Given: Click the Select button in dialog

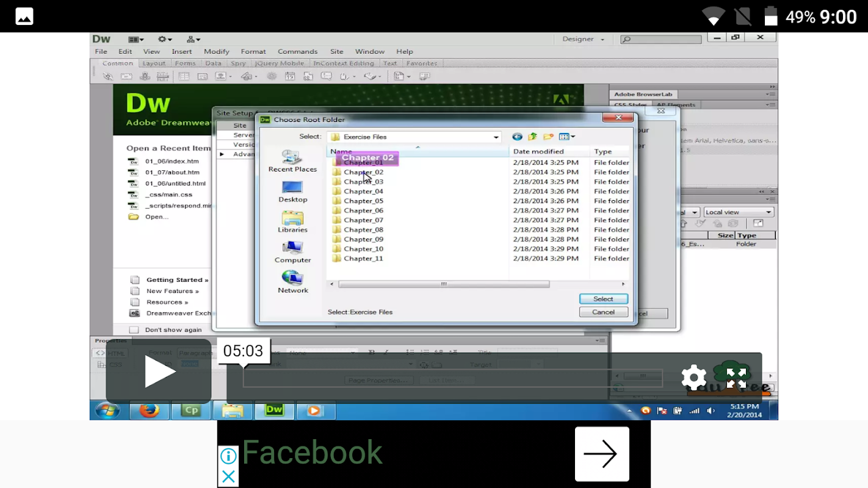Looking at the screenshot, I should tap(603, 299).
